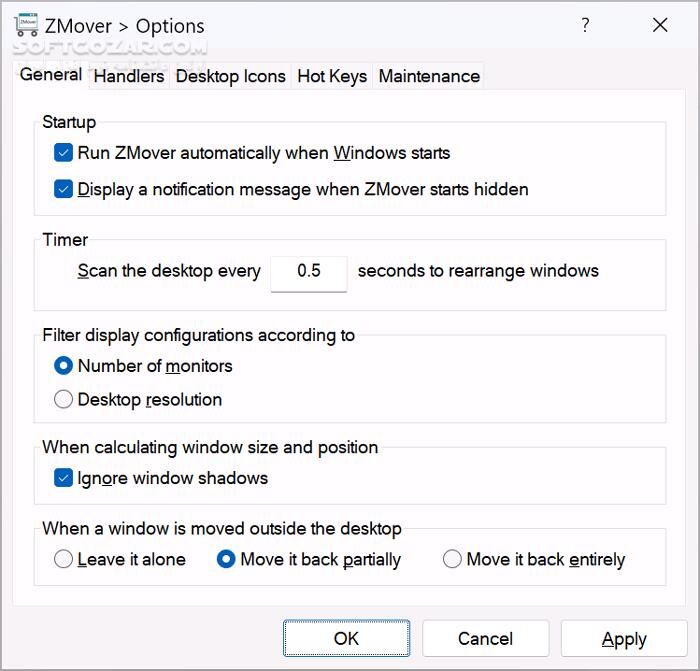Select Move it back partially option

pyautogui.click(x=227, y=560)
